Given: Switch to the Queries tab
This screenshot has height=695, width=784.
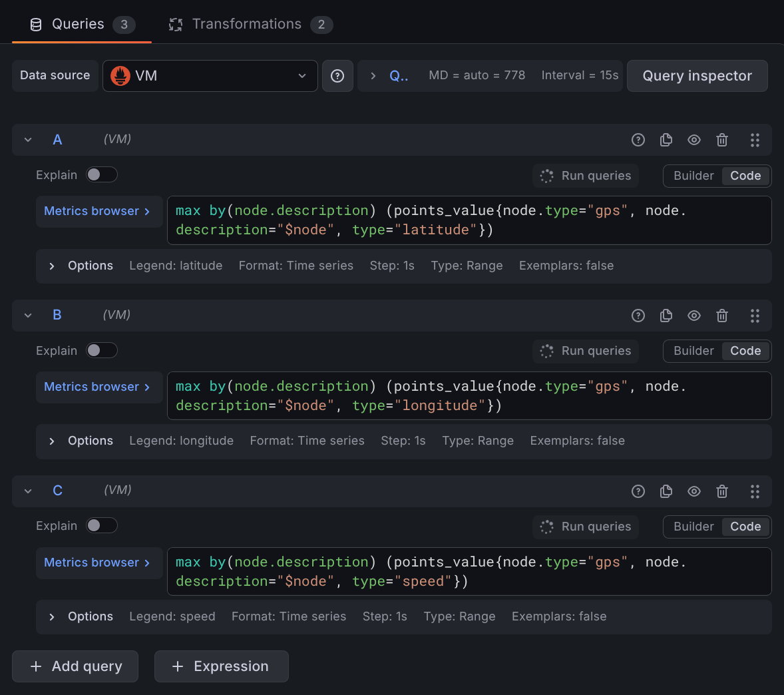Looking at the screenshot, I should click(x=82, y=24).
